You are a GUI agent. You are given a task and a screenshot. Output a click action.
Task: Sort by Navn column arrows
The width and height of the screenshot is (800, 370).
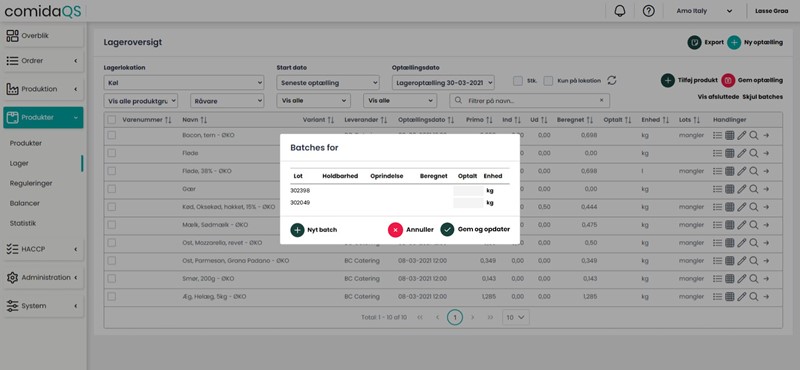204,120
